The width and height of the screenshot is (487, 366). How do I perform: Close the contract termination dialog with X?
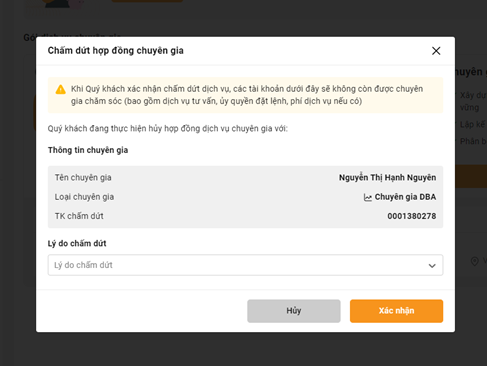click(436, 51)
